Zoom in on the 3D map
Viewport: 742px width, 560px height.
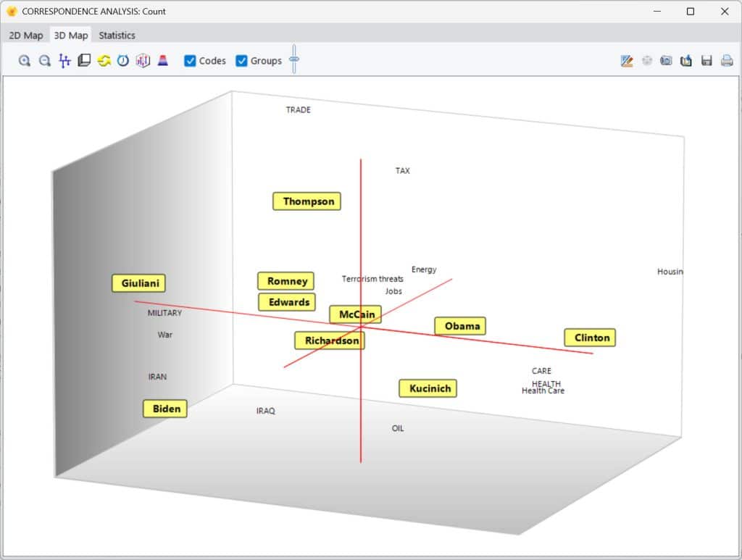tap(25, 61)
